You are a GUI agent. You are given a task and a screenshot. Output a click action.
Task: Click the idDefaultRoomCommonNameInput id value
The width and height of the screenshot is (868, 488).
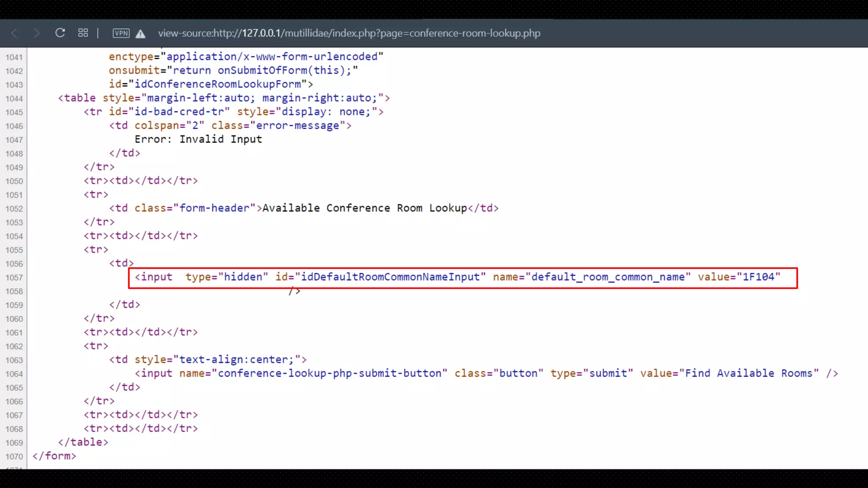point(390,277)
